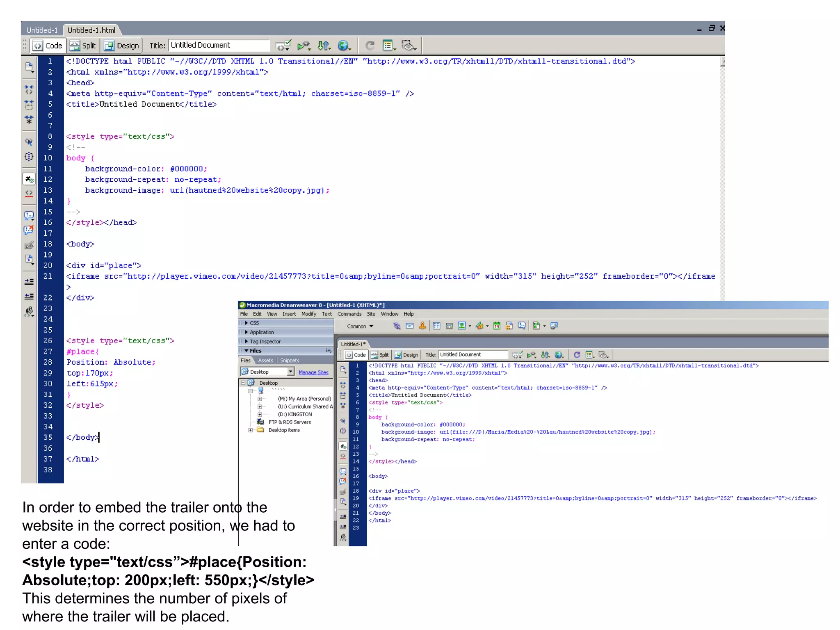Collapse the Files panel group
The image size is (840, 630).
[x=247, y=351]
